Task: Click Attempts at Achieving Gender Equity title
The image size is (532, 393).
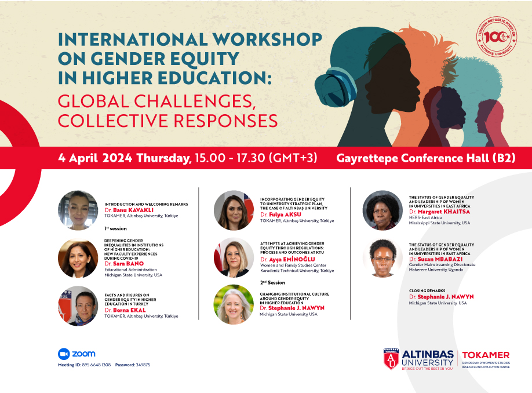Action: click(x=292, y=248)
